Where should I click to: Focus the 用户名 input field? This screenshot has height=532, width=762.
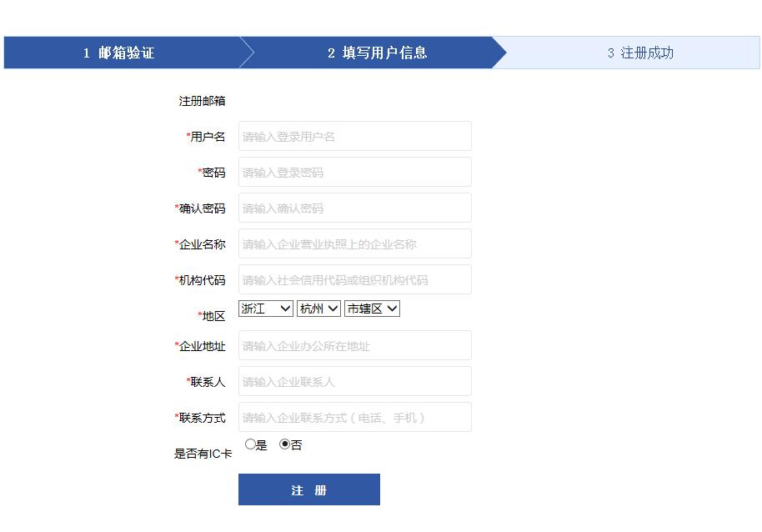354,136
